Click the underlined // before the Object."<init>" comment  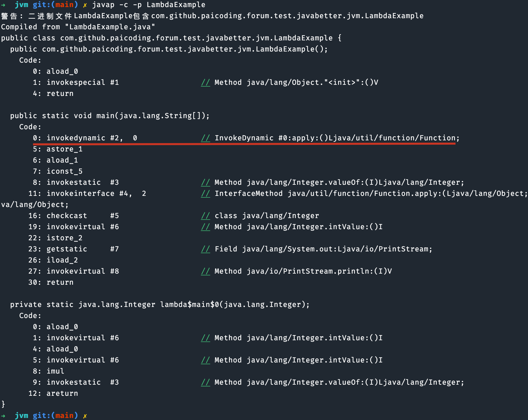point(205,83)
